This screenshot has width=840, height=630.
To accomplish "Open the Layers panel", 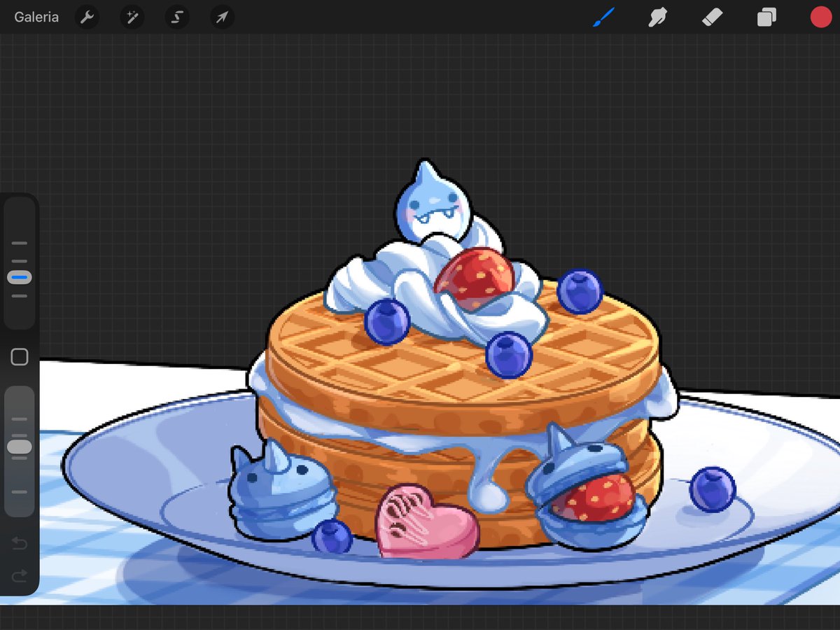I will [766, 17].
